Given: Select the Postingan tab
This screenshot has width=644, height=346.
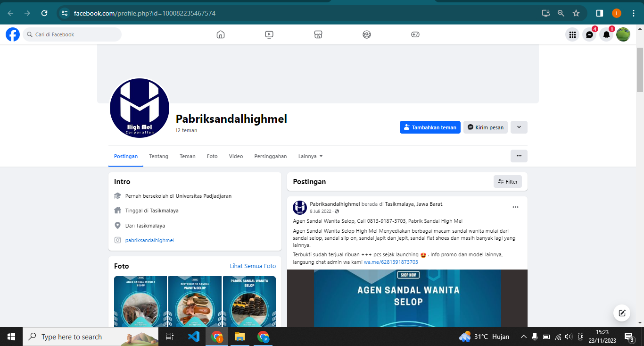Looking at the screenshot, I should pos(126,156).
